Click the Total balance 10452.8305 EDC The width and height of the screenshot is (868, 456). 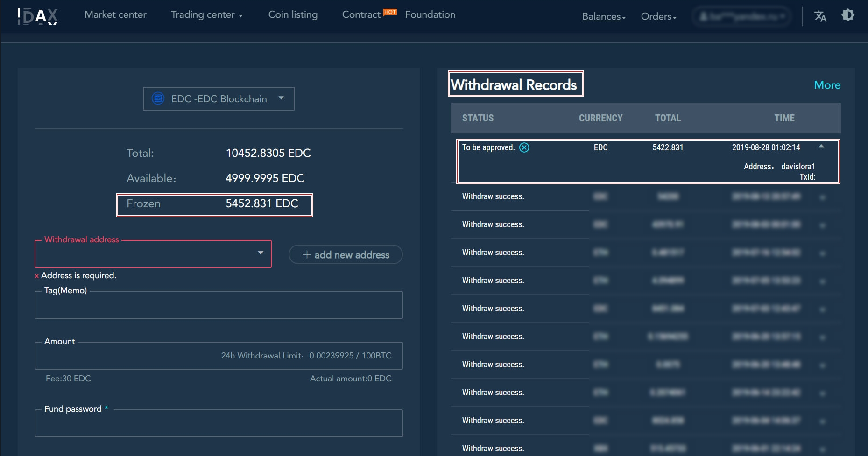tap(268, 153)
